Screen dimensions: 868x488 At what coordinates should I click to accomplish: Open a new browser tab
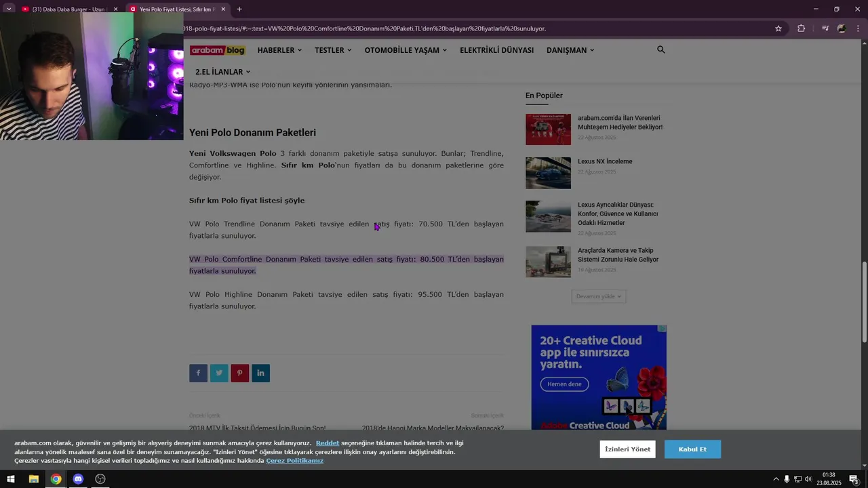(239, 9)
